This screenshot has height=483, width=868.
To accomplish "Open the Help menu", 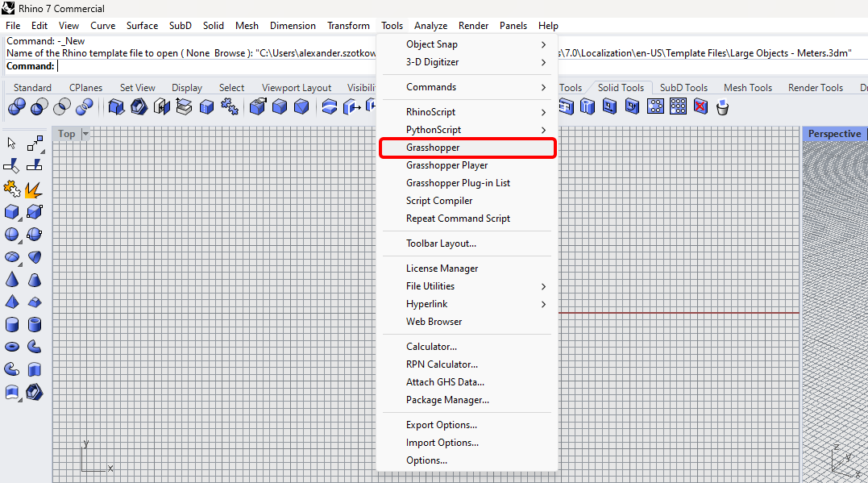I will [x=548, y=25].
